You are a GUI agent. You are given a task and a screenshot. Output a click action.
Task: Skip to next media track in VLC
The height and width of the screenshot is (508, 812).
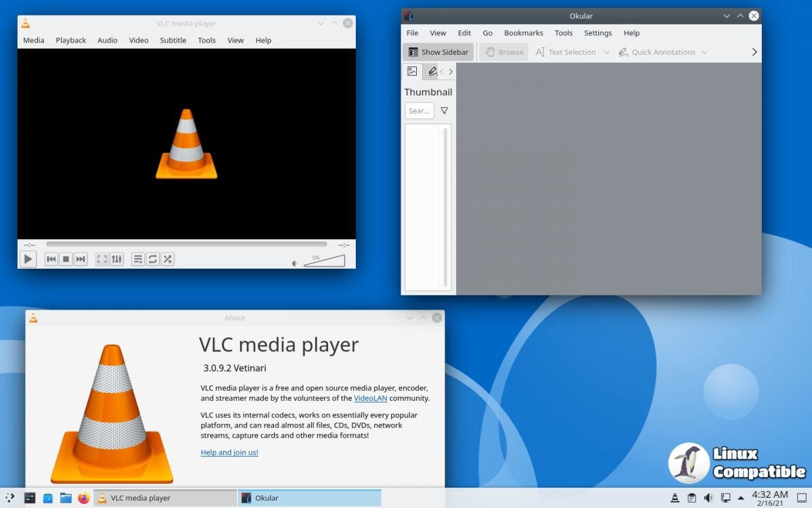click(81, 259)
